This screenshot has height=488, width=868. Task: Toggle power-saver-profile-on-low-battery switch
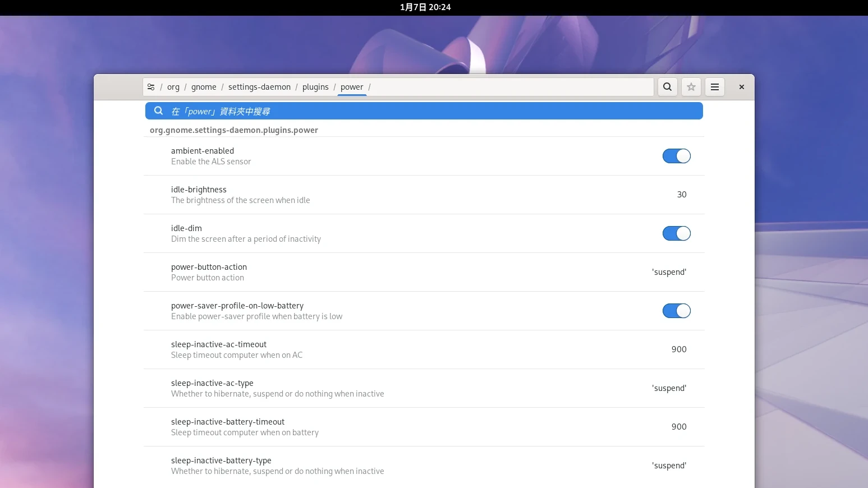[x=676, y=311]
